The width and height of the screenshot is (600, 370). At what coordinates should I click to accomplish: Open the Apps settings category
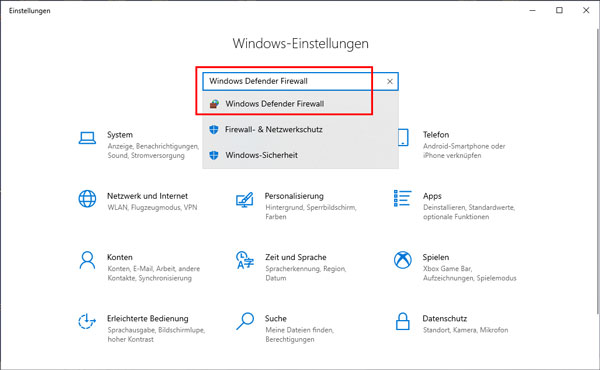(x=455, y=205)
